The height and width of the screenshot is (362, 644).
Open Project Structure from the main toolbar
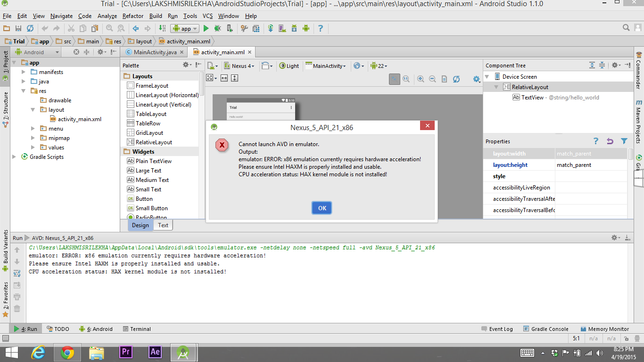click(x=255, y=28)
